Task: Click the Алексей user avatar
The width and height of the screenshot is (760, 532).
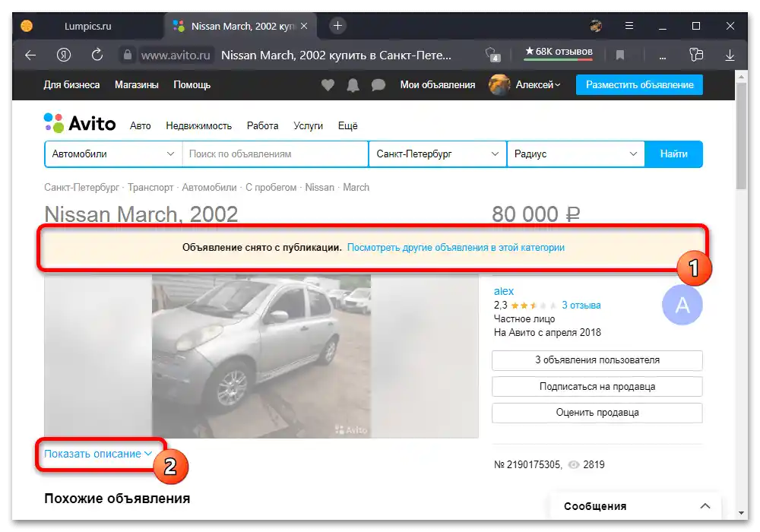Action: click(499, 85)
